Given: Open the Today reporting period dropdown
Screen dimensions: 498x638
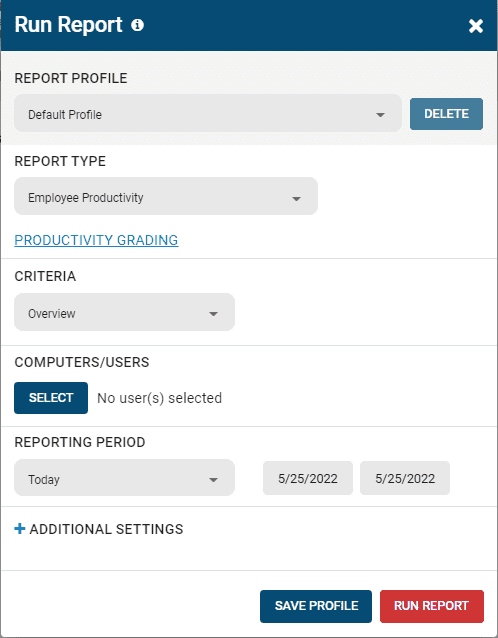Looking at the screenshot, I should (x=124, y=478).
